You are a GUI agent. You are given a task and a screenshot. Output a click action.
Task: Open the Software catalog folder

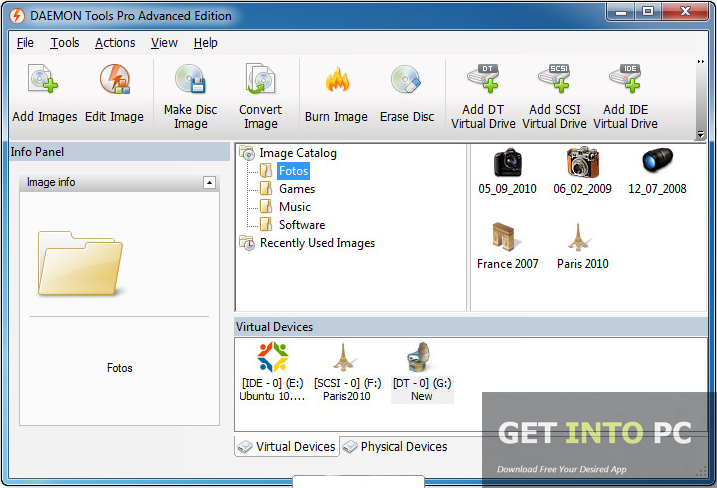tap(302, 225)
